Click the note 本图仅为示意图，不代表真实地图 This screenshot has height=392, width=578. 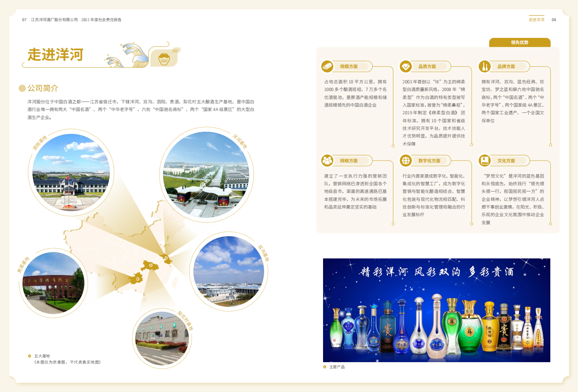point(67,362)
